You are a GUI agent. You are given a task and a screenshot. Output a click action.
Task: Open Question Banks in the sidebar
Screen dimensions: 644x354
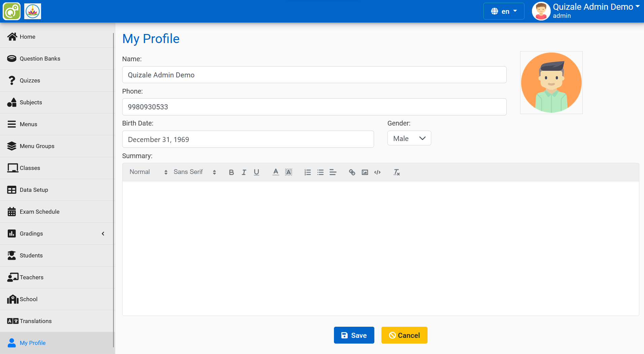(40, 59)
